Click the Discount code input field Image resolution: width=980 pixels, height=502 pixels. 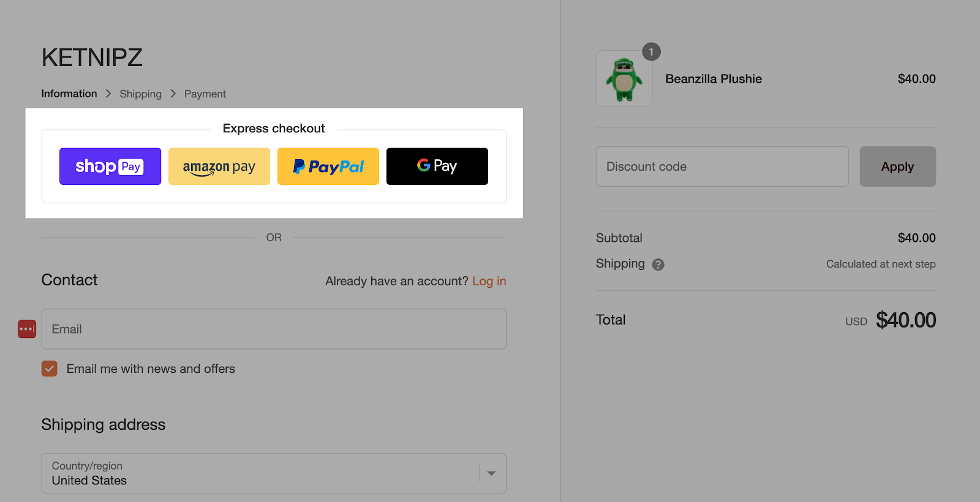point(722,166)
